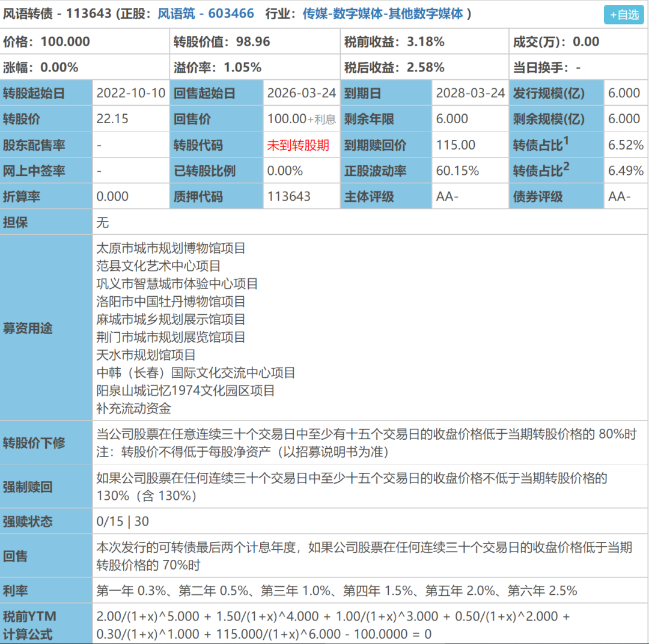Screen dimensions: 649x644
Task: Select the 溢价率: 1.05% text
Action: (218, 67)
